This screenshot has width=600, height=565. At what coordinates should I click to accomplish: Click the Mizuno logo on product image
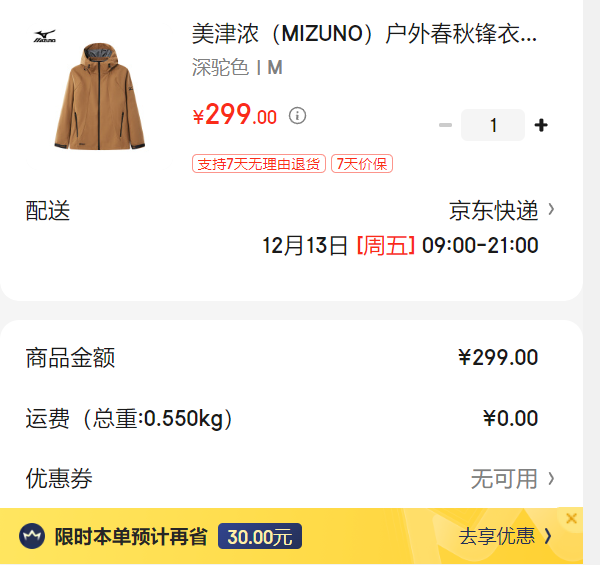45,36
